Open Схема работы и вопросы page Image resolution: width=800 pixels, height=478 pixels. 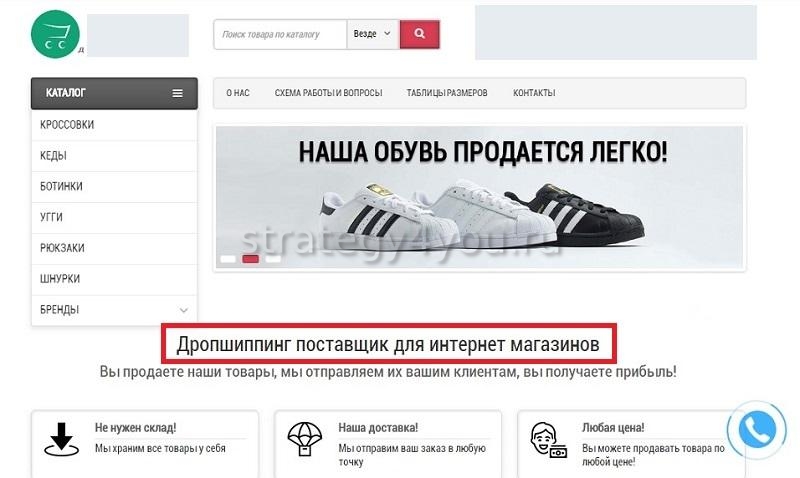(x=328, y=93)
